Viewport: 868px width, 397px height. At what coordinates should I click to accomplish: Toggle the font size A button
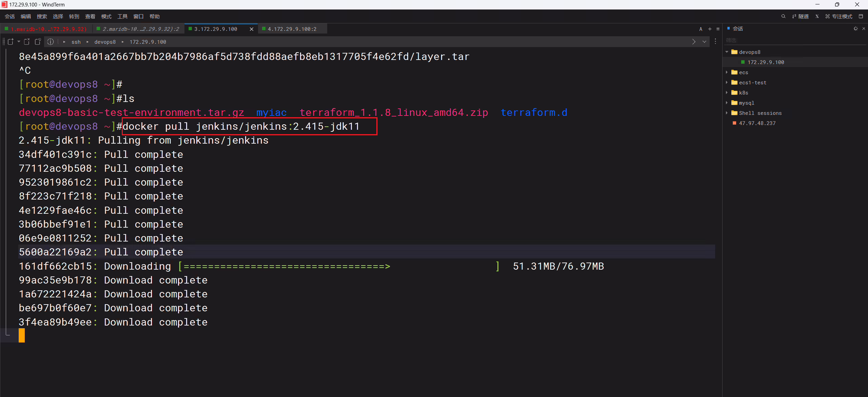[701, 29]
